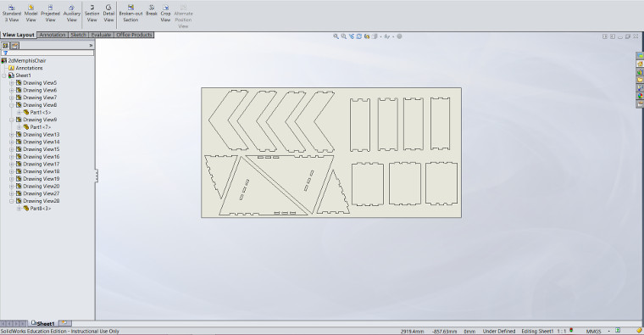Click the sheet scale 1:1 text

(562, 332)
